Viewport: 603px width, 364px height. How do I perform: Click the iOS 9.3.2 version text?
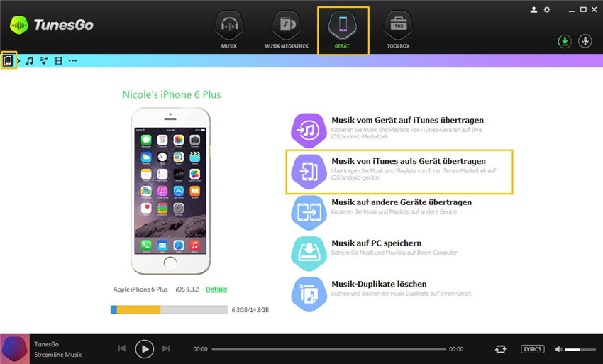pos(187,289)
